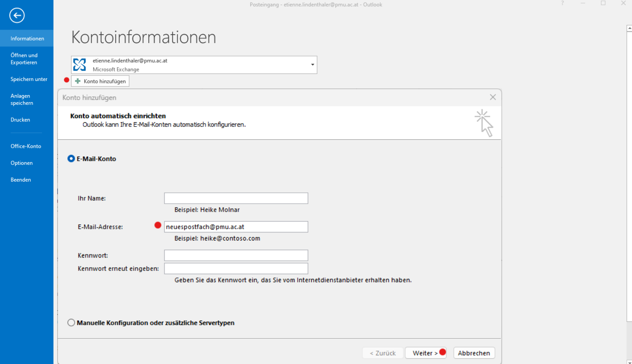
Task: Click the Konto hinzufügen button
Action: click(x=100, y=81)
